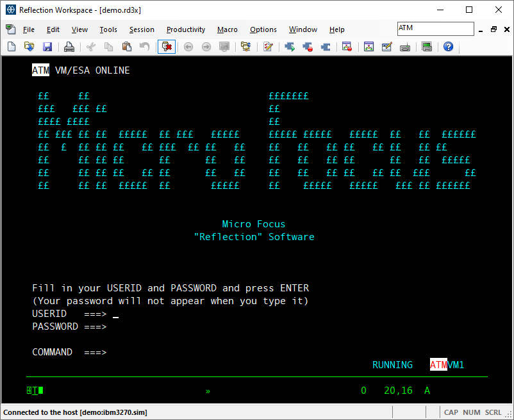Screen dimensions: 514x420
Task: Click the layout diagram window icon
Action: [369, 47]
